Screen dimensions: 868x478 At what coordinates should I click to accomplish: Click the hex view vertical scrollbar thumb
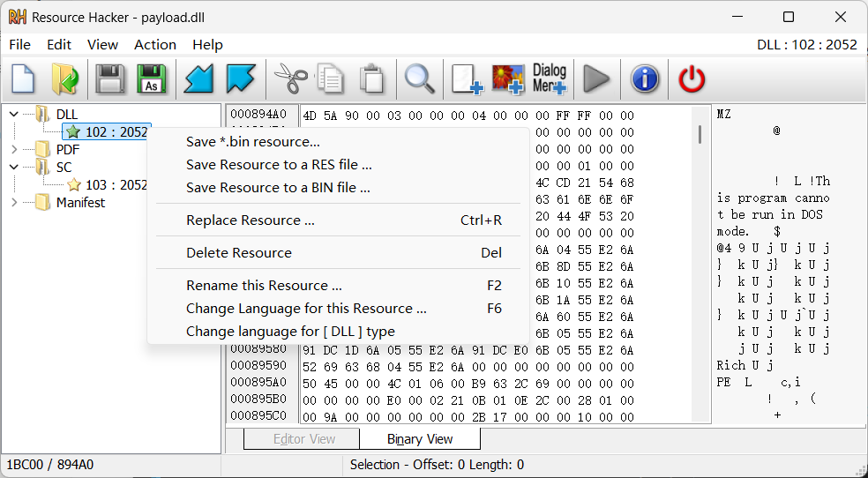(700, 134)
